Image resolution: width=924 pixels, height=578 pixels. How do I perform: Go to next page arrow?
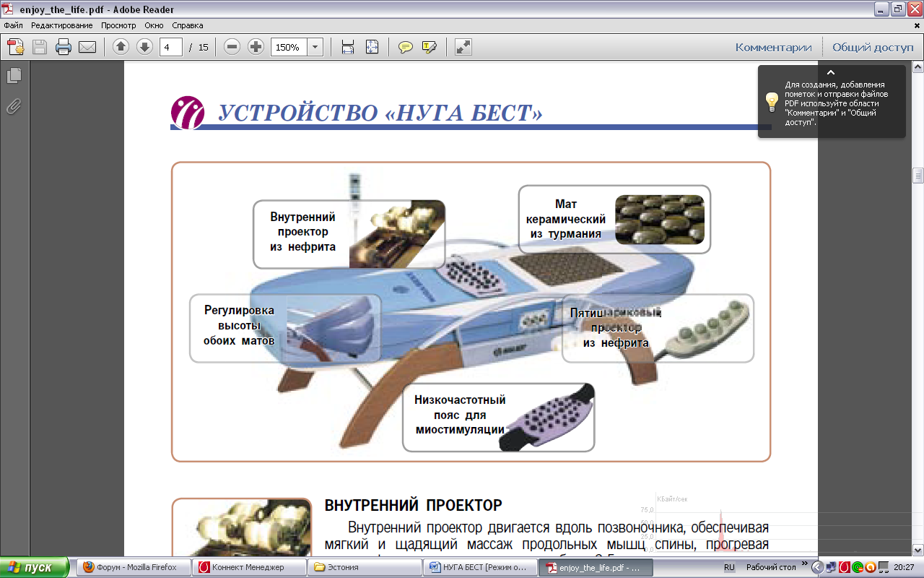(144, 47)
